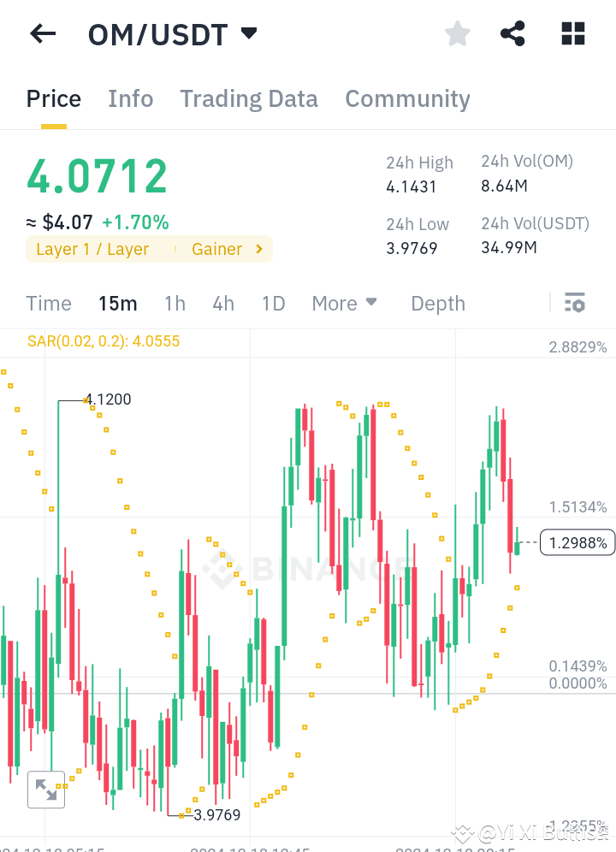Tap the 4.1200 high price label
This screenshot has height=852, width=616.
click(105, 399)
